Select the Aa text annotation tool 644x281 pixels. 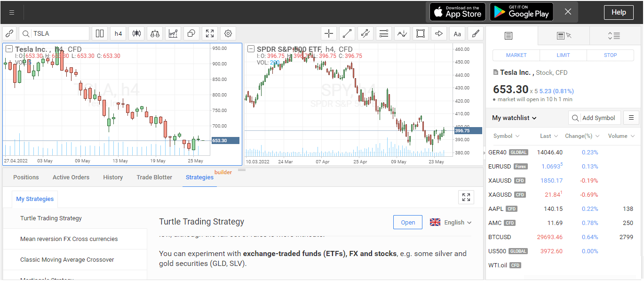[457, 33]
